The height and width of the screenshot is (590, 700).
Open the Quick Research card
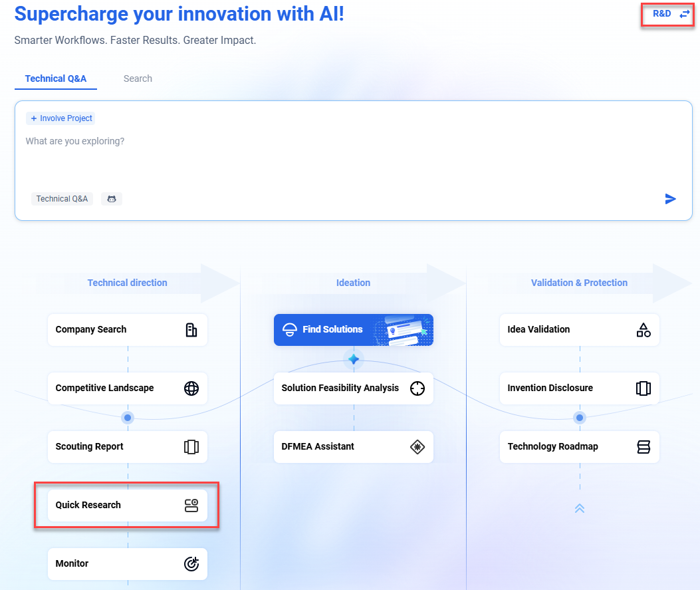127,506
